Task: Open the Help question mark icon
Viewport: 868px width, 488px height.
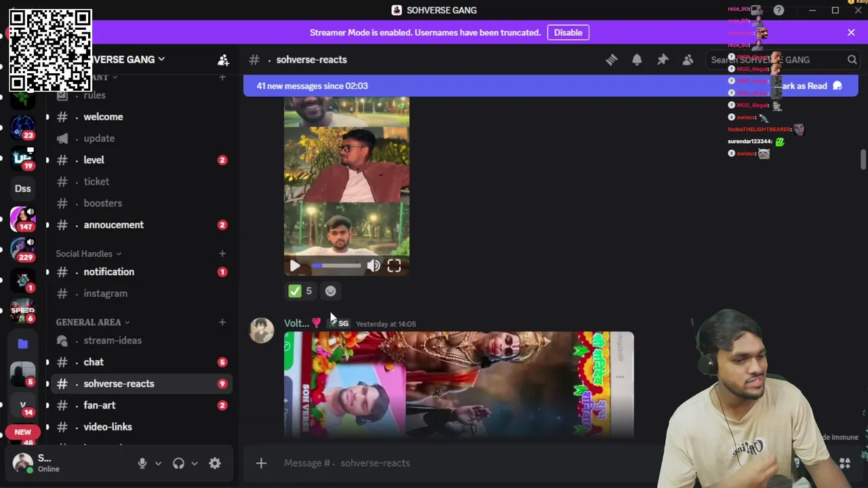Action: point(778,10)
